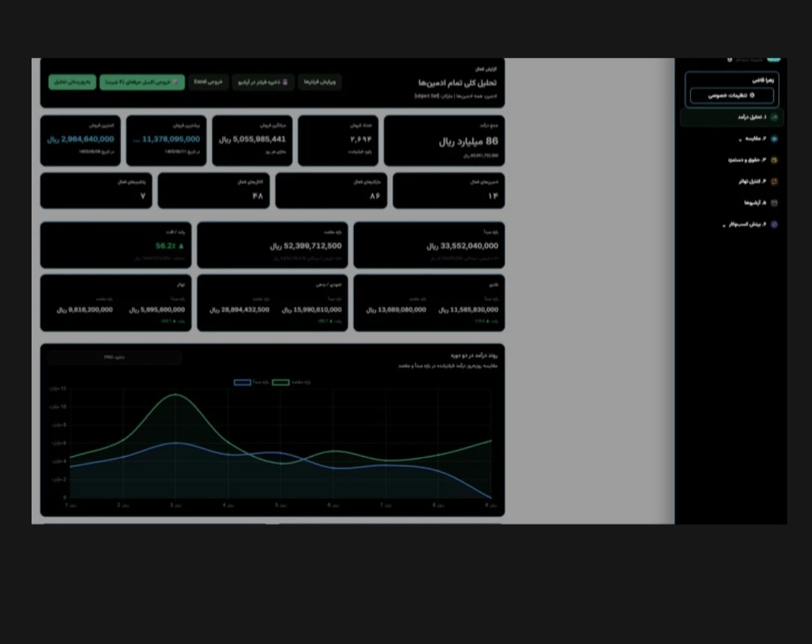The height and width of the screenshot is (644, 812).
Task: Click the دانلود PNG chart download button
Action: (114, 357)
